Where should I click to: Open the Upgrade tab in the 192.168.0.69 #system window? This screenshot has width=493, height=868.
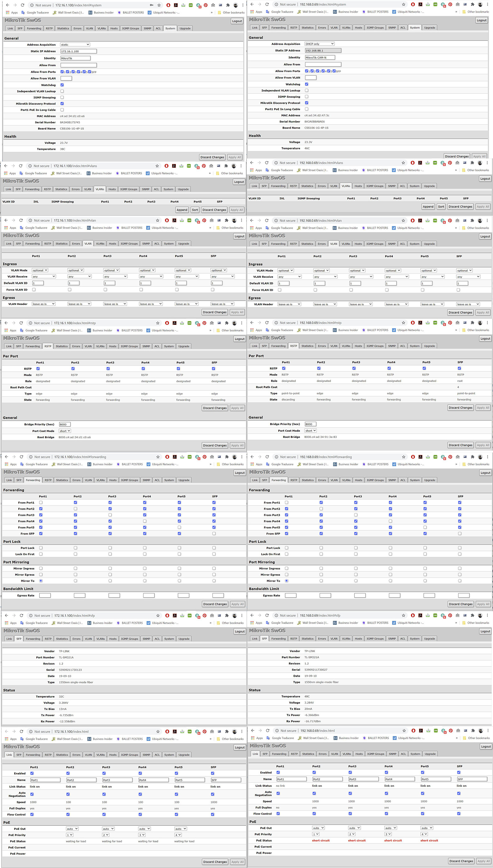point(429,28)
